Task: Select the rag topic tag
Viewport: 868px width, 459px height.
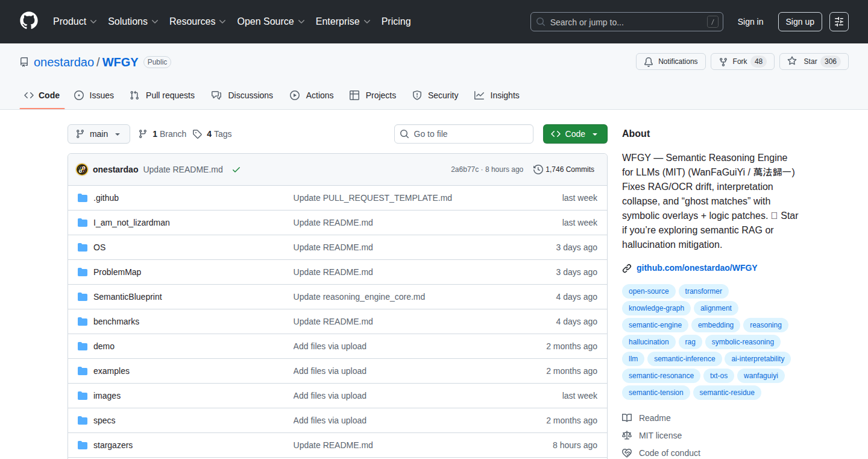Action: coord(690,342)
